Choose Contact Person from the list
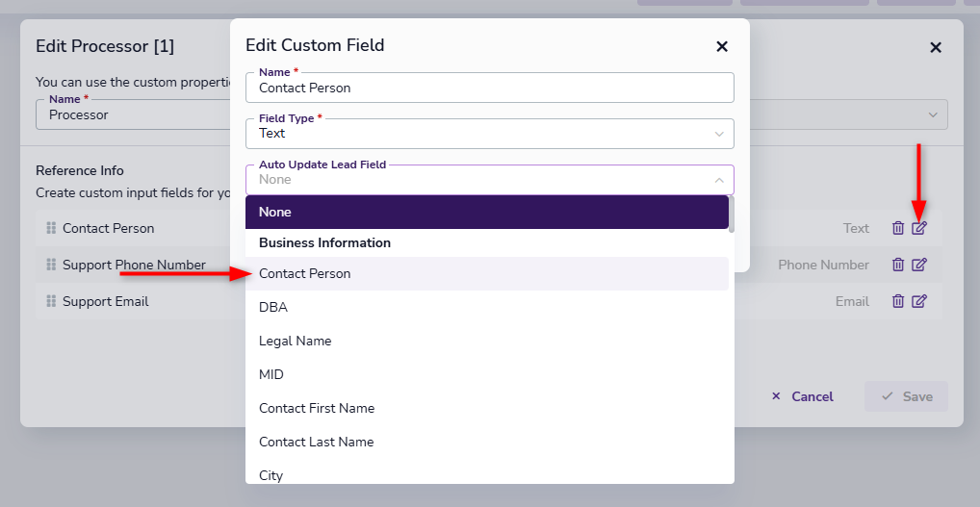Screen dimensions: 980x507 coord(486,274)
